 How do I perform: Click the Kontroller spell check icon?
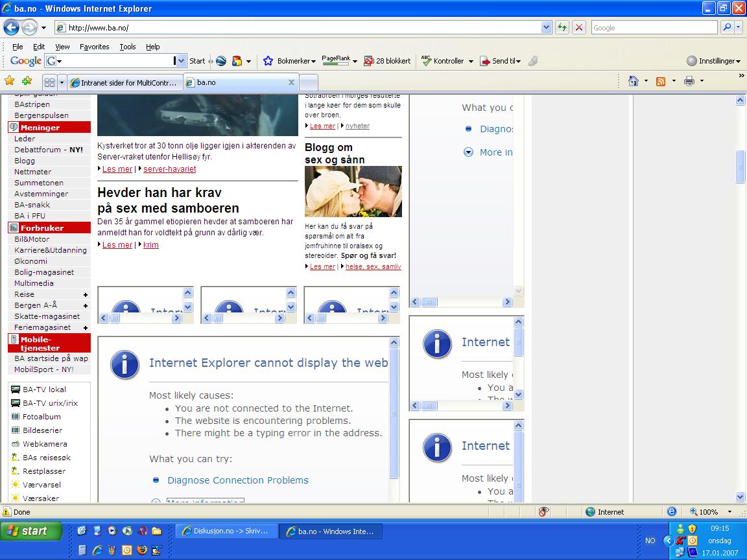point(427,60)
